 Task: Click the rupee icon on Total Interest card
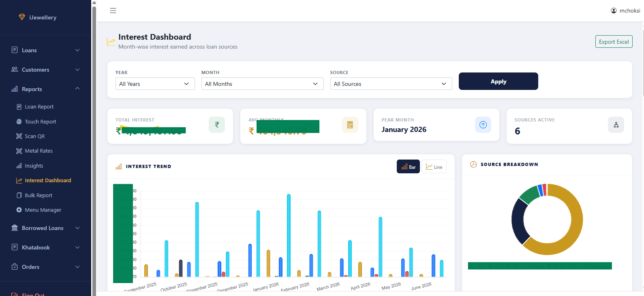click(217, 125)
